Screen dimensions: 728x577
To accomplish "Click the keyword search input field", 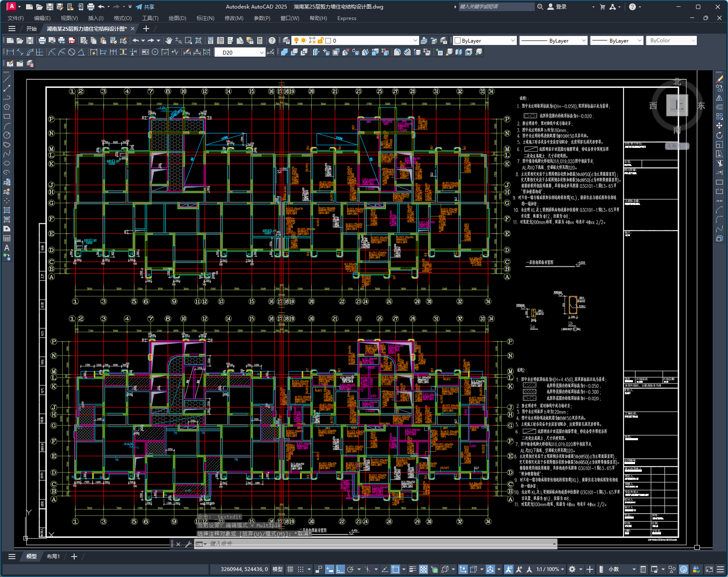I will (496, 7).
